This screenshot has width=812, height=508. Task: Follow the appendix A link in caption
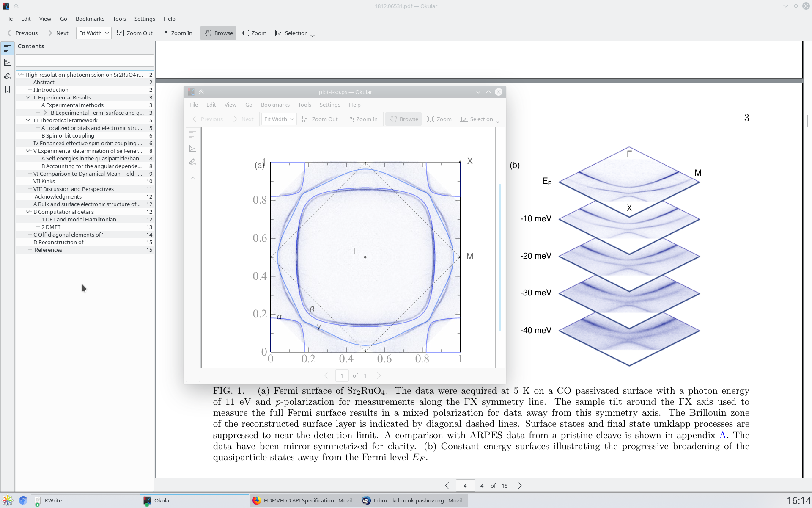pyautogui.click(x=722, y=435)
